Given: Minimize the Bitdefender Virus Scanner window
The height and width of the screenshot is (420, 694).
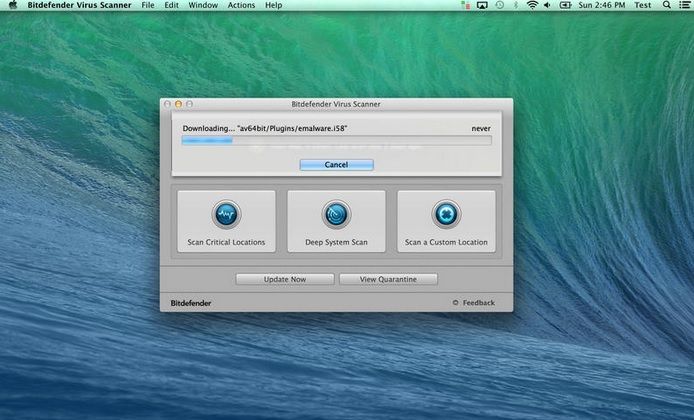Looking at the screenshot, I should [x=178, y=104].
